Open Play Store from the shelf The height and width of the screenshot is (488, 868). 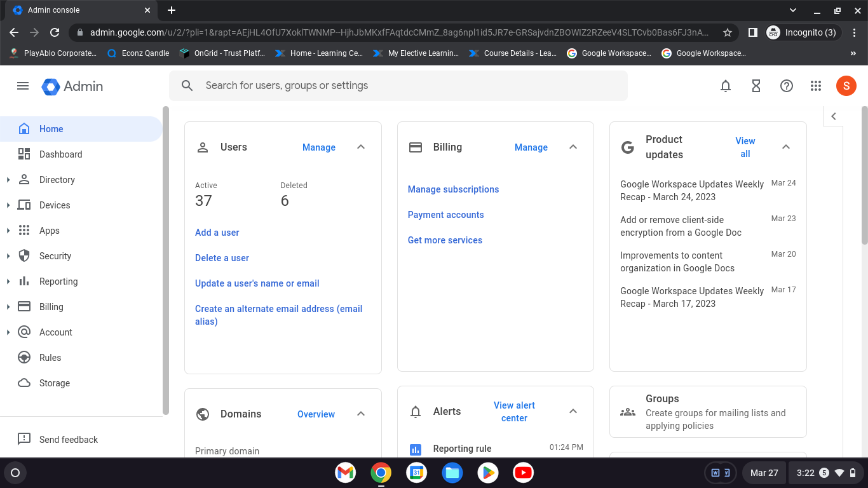tap(488, 473)
